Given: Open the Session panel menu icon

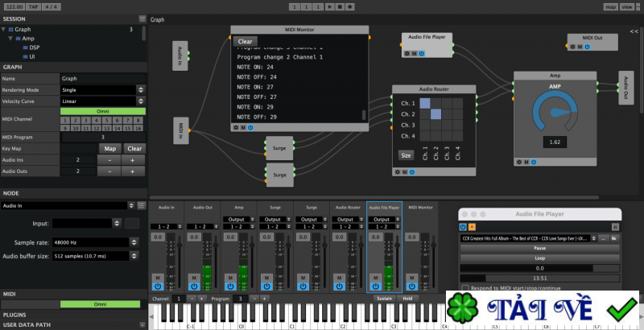Looking at the screenshot, I should tap(142, 19).
